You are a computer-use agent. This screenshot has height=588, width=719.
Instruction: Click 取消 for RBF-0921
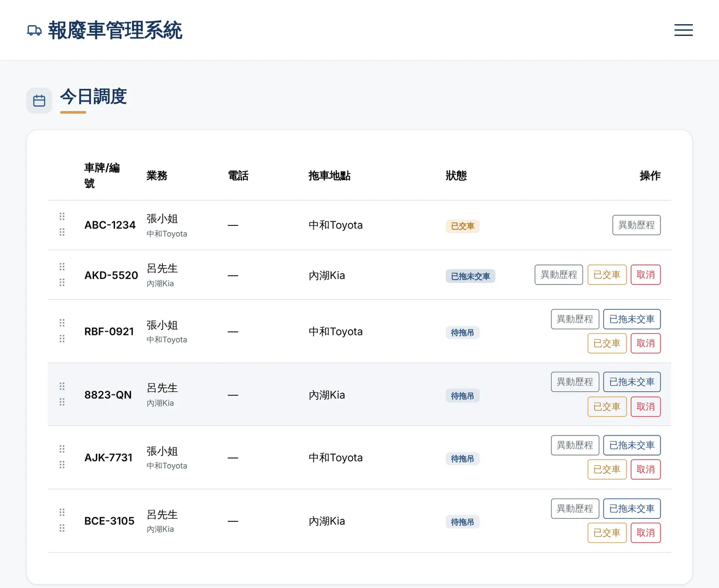(x=646, y=343)
